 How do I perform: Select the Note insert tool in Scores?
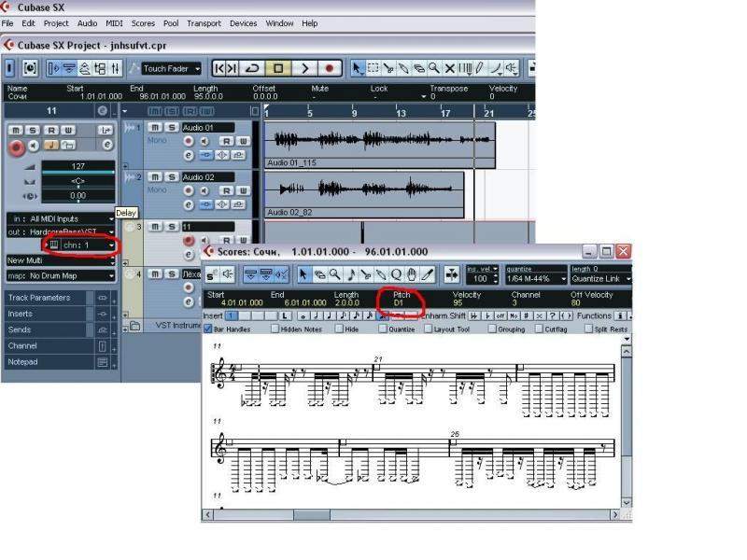pyautogui.click(x=351, y=274)
